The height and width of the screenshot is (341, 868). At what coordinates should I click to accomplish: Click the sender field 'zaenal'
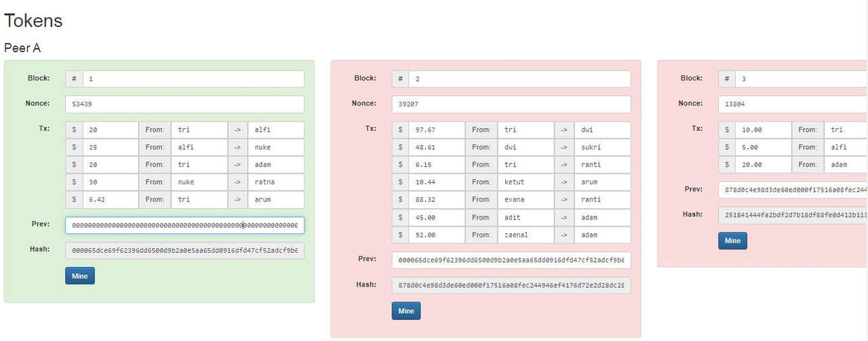point(526,235)
